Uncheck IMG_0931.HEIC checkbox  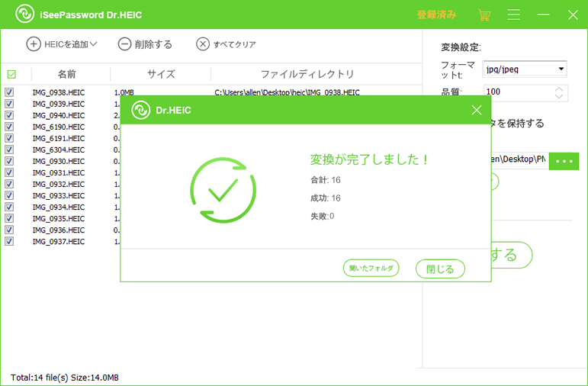pyautogui.click(x=9, y=172)
